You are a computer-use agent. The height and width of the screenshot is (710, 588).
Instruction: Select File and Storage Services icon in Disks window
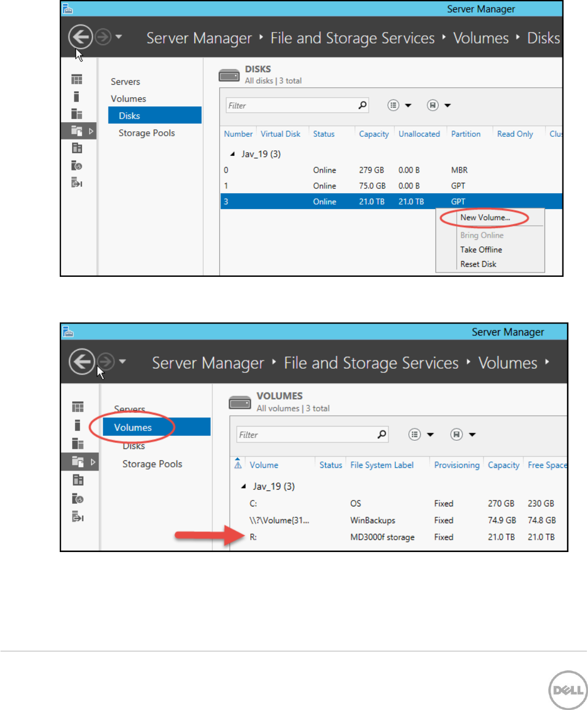pyautogui.click(x=77, y=131)
